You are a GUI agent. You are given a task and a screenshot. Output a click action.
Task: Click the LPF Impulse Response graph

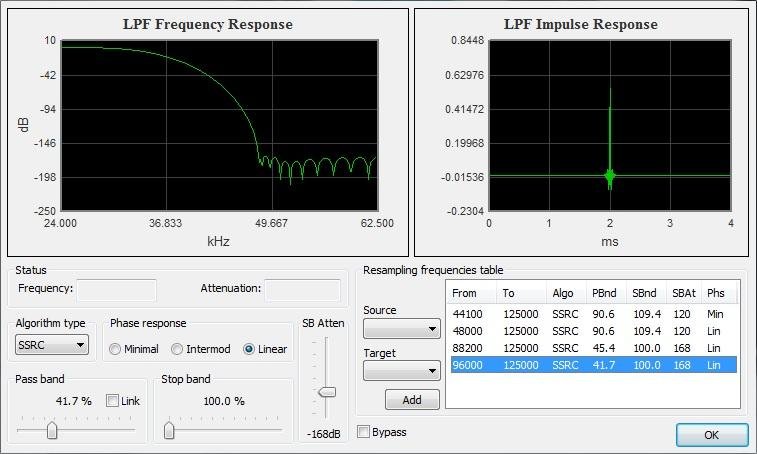coord(610,126)
